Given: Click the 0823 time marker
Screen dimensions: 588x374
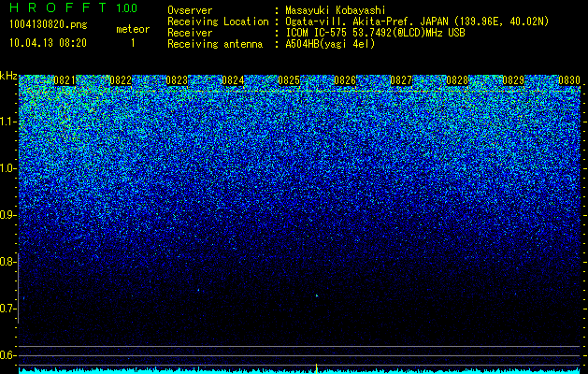Looking at the screenshot, I should pyautogui.click(x=177, y=80).
